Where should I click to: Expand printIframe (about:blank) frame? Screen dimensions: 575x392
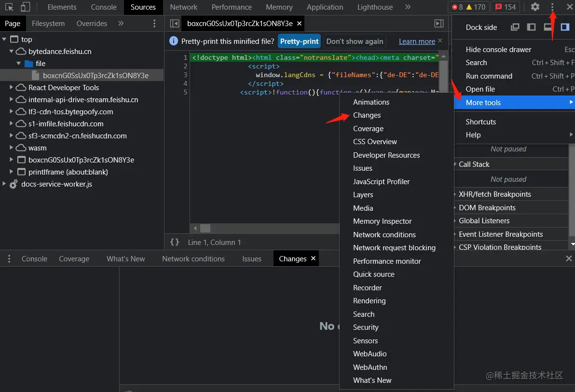pos(12,172)
